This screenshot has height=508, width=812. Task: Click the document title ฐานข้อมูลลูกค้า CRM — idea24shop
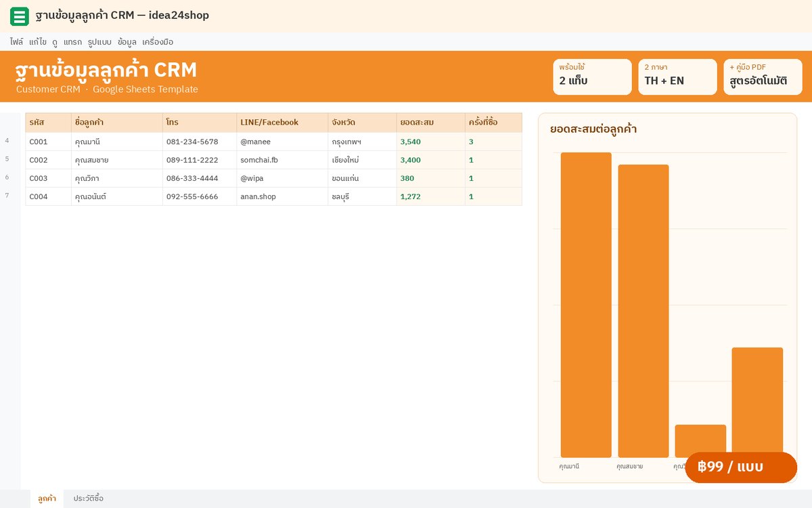tap(122, 16)
